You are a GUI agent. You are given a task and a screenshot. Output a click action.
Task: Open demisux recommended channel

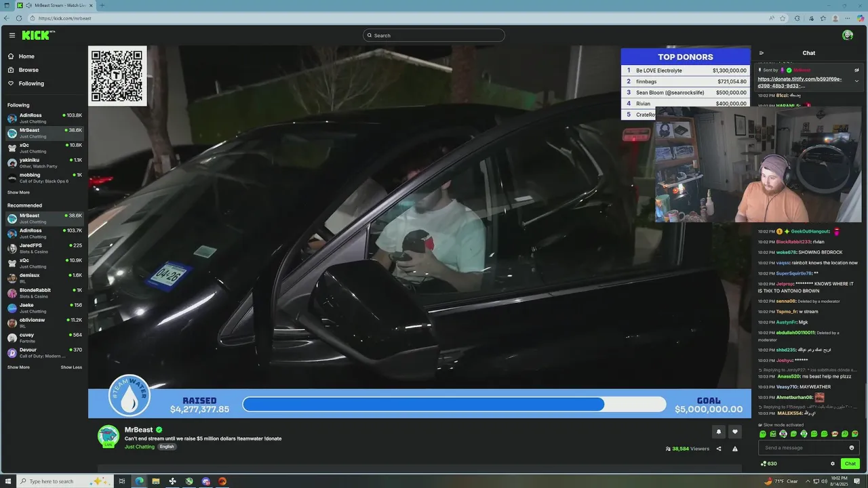pyautogui.click(x=44, y=278)
